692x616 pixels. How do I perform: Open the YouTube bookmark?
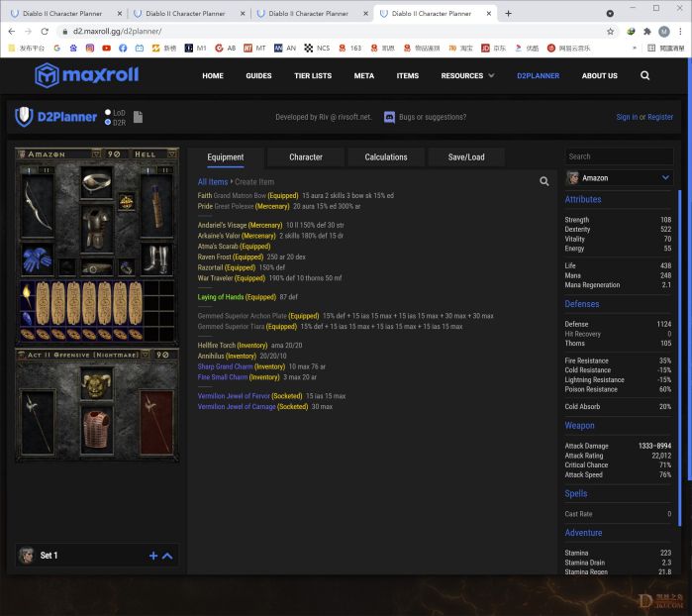106,49
